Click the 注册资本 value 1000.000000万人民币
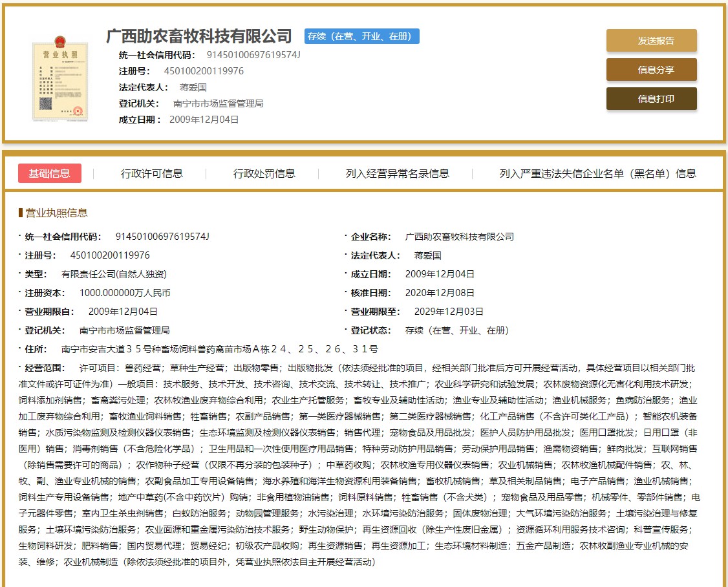The image size is (728, 587). point(125,293)
